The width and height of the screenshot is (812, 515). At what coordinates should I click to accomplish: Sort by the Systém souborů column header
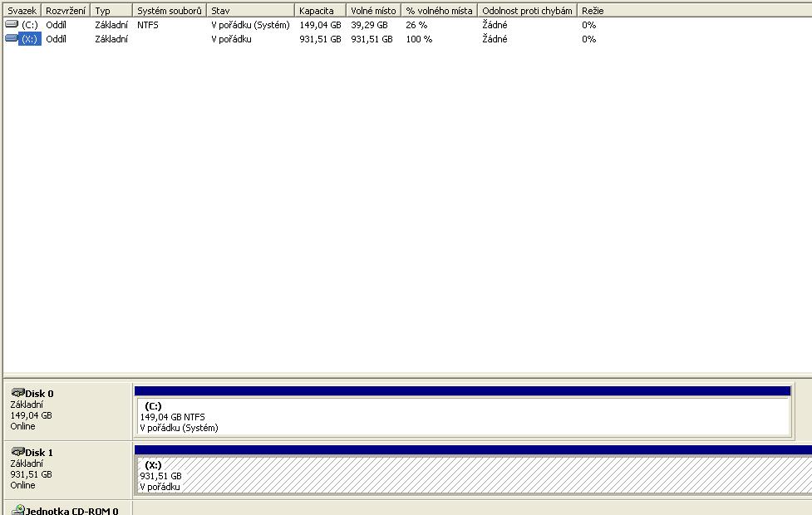click(x=170, y=10)
